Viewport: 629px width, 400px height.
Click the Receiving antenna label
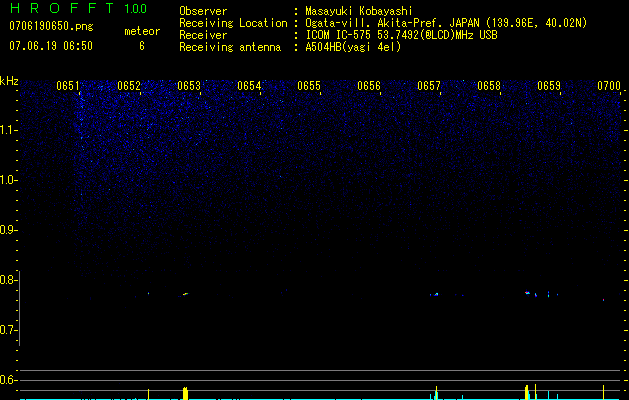tap(230, 47)
